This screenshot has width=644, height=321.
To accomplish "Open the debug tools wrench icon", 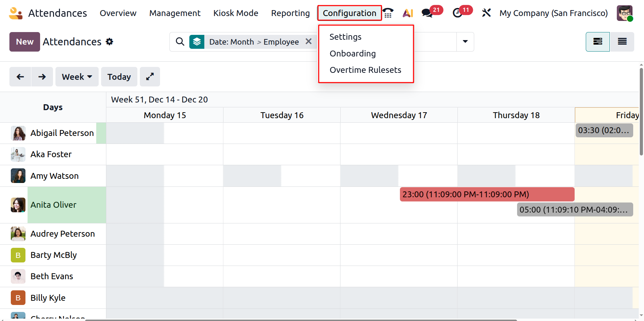I will pos(486,13).
